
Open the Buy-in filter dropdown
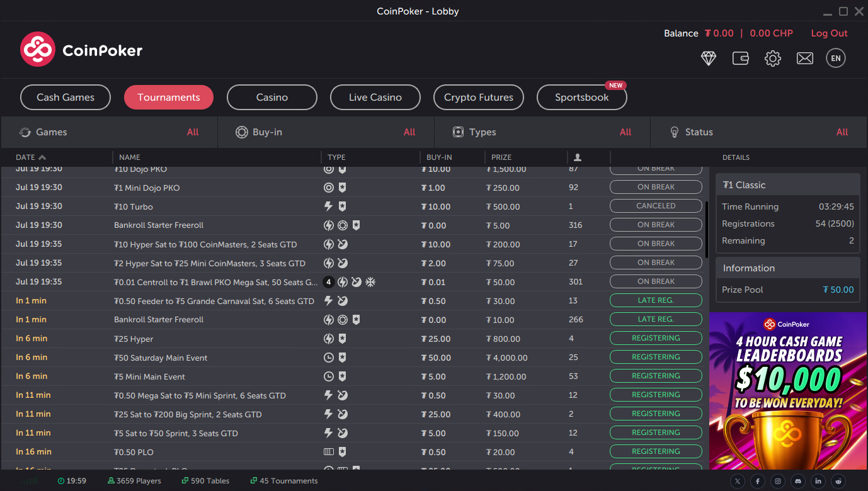tap(326, 132)
